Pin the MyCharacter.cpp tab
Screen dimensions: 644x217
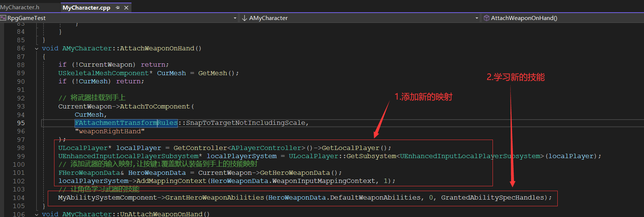pos(117,8)
